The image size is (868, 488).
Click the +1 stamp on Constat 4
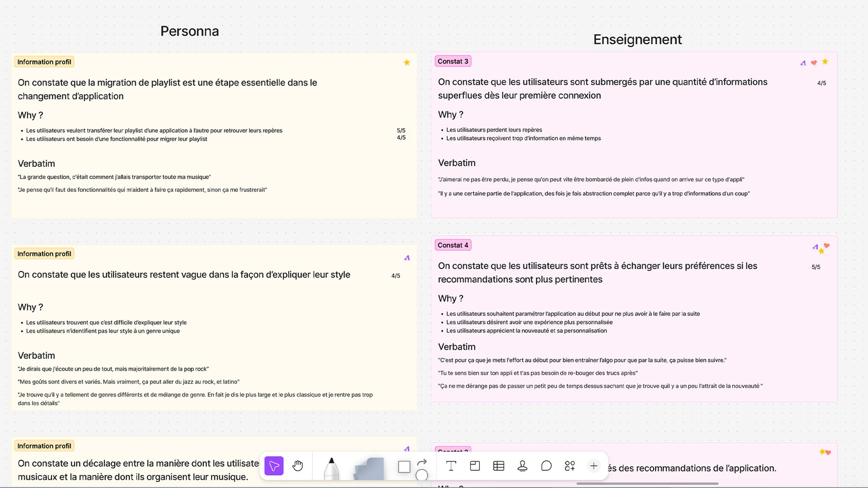click(x=815, y=247)
